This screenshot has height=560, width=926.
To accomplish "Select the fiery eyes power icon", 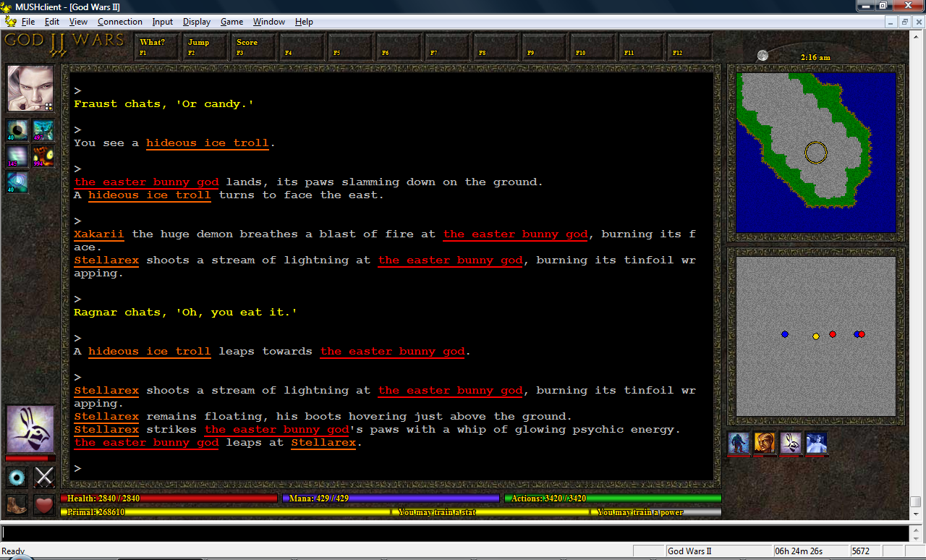I will pos(43,156).
